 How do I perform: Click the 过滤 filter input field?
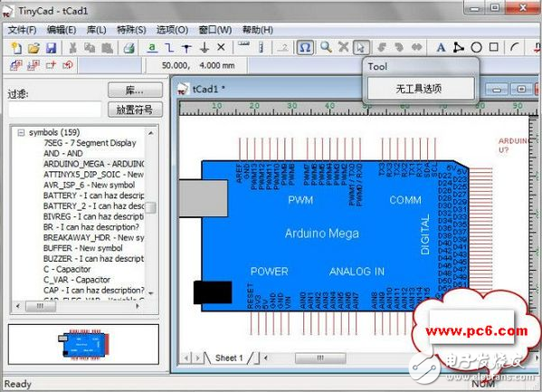click(x=54, y=110)
